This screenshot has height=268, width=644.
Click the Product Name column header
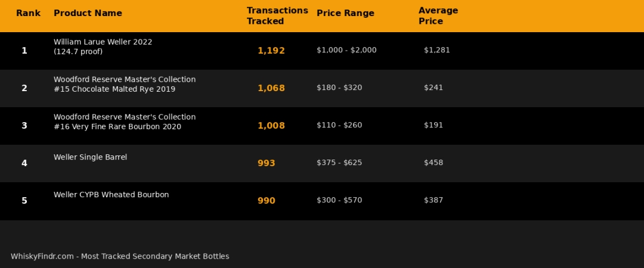[x=88, y=13]
